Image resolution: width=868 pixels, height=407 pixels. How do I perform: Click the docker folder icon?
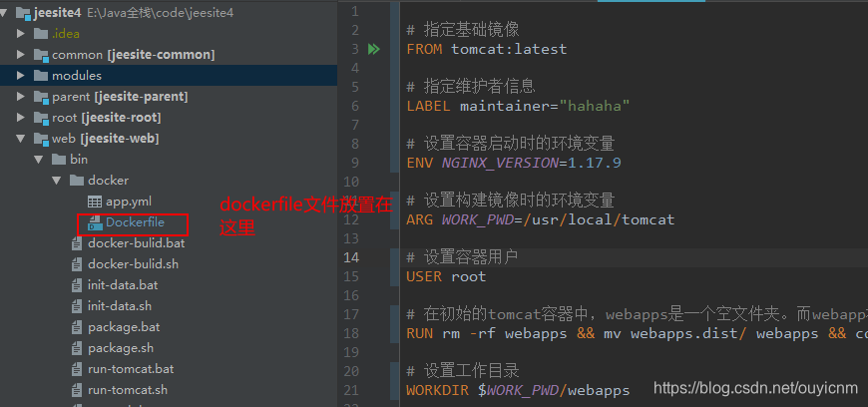coord(77,181)
